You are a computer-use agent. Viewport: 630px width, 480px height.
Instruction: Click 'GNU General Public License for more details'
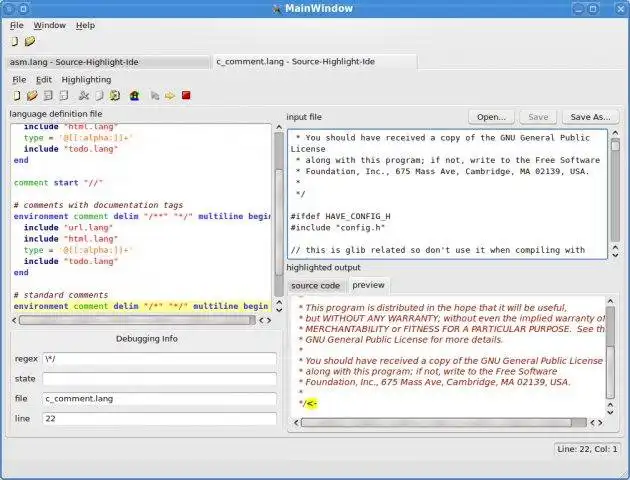(x=401, y=340)
